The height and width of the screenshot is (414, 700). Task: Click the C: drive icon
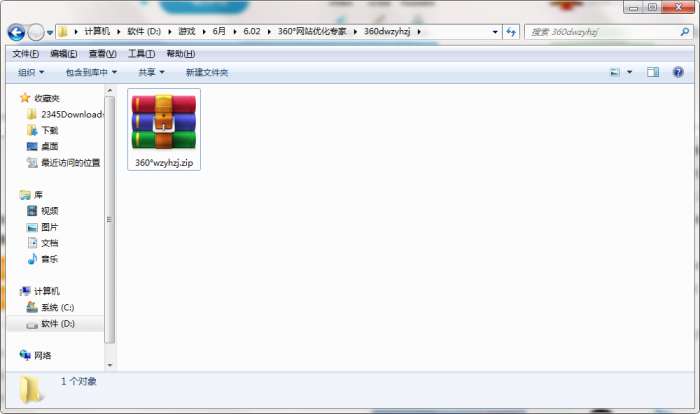coord(32,307)
